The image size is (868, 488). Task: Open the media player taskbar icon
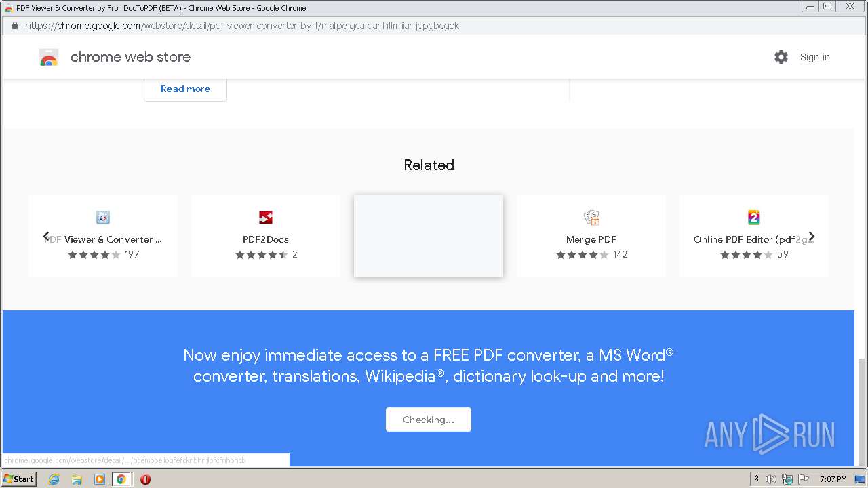pyautogui.click(x=99, y=479)
